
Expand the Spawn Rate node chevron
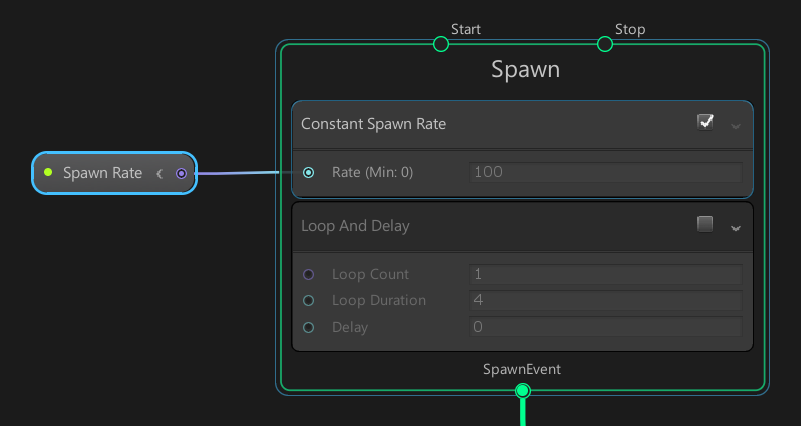[159, 173]
